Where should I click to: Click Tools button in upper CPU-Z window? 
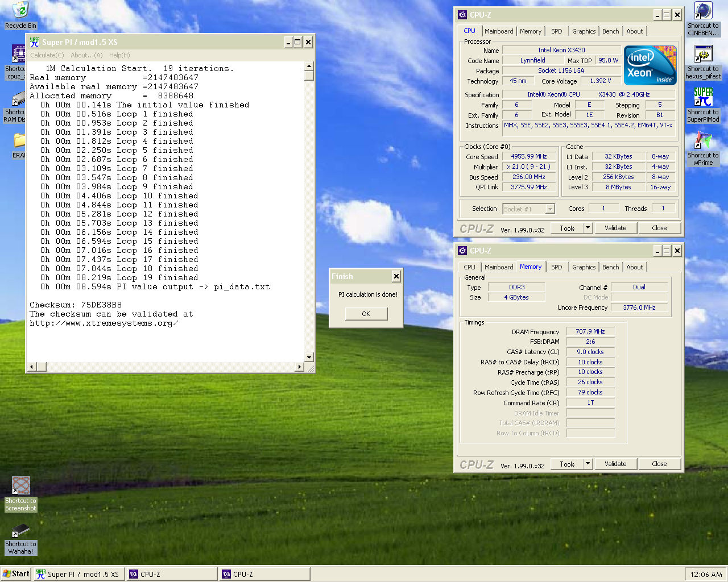pyautogui.click(x=567, y=228)
